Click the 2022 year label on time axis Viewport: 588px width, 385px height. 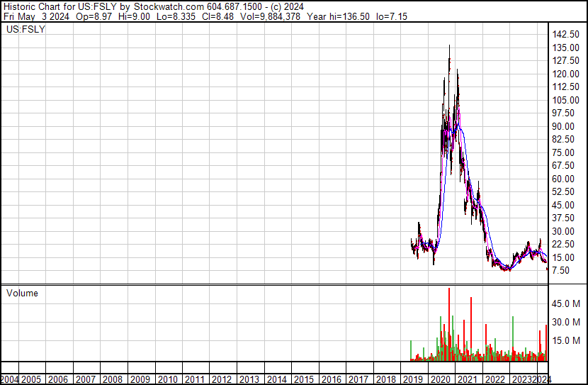coord(495,380)
